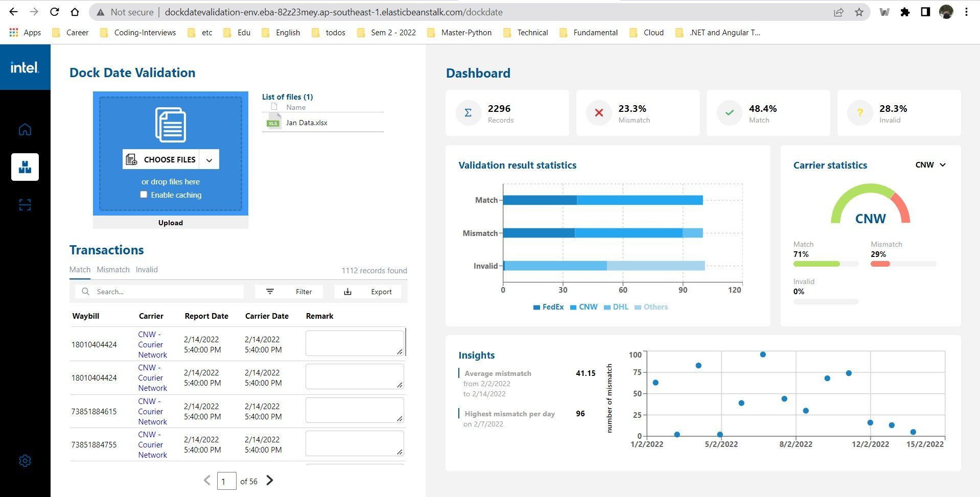Viewport: 980px width, 497px height.
Task: Click the Export button
Action: [x=368, y=292]
